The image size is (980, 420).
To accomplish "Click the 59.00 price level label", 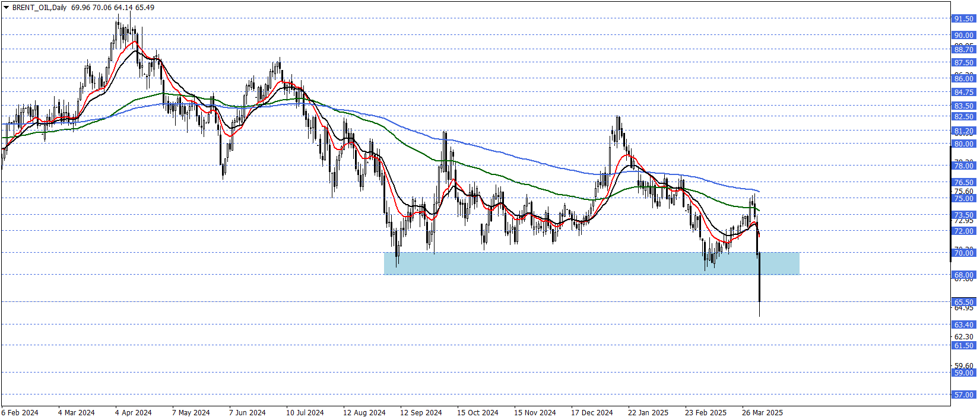I will point(964,373).
